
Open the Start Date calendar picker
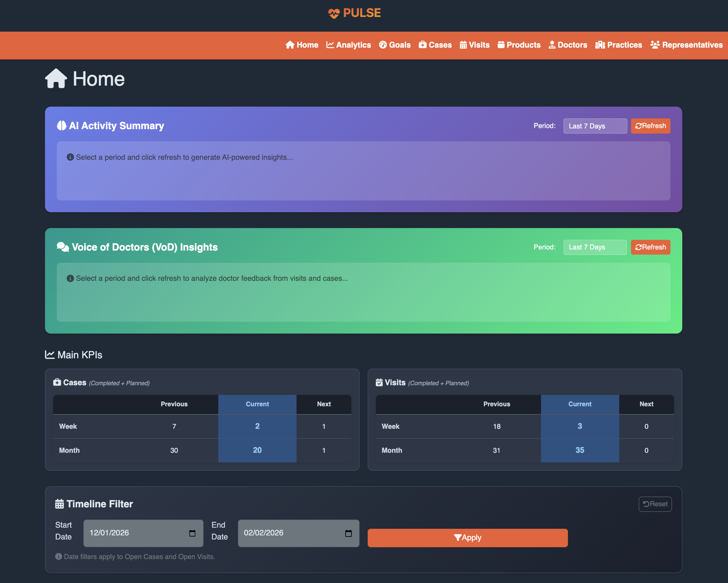[192, 533]
